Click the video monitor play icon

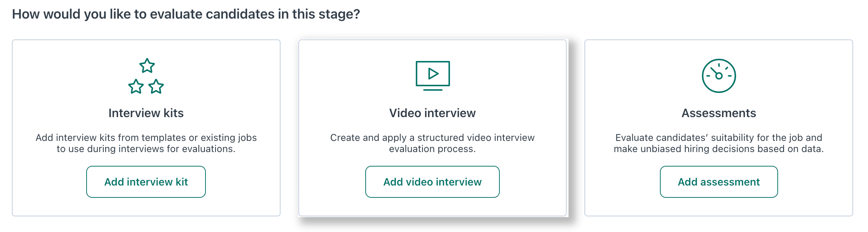tap(433, 76)
